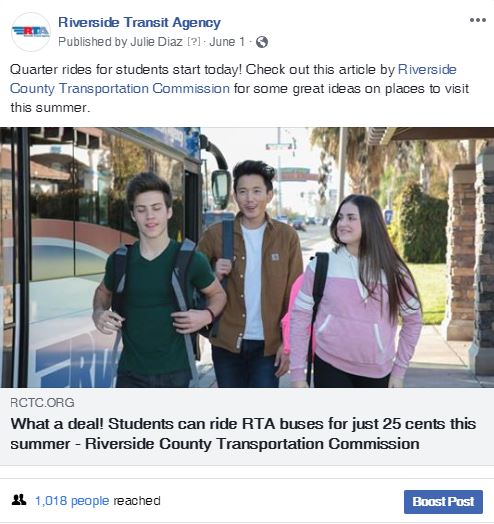Click the Boost Post button
This screenshot has height=524, width=494.
(x=443, y=502)
